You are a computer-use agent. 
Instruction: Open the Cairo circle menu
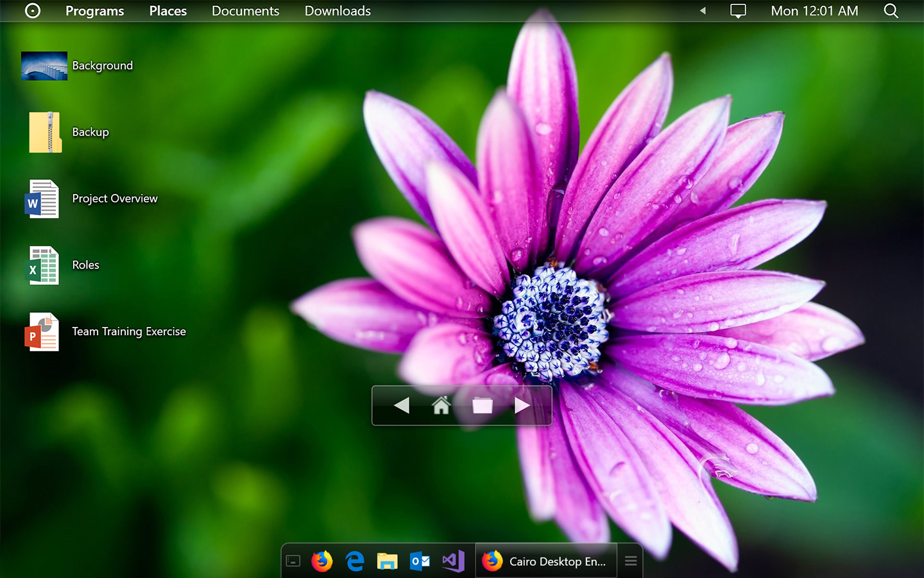[32, 10]
